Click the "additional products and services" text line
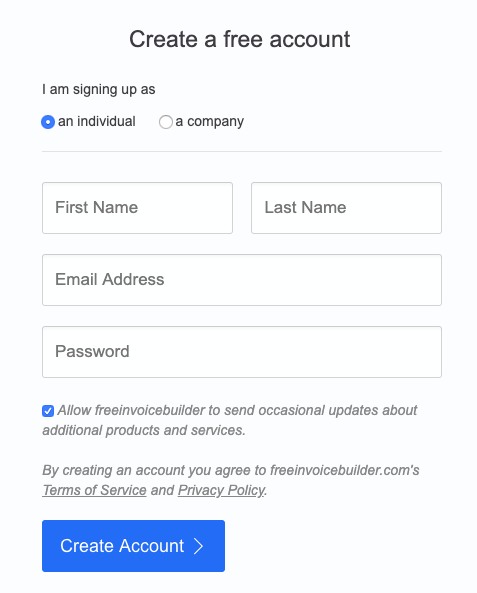Screen dimensions: 477x593 coord(144,430)
